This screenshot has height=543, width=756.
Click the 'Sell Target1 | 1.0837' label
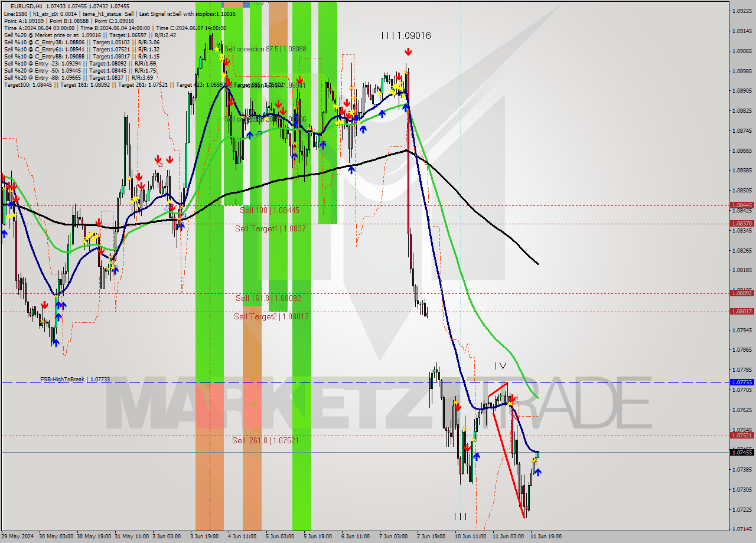click(x=271, y=228)
